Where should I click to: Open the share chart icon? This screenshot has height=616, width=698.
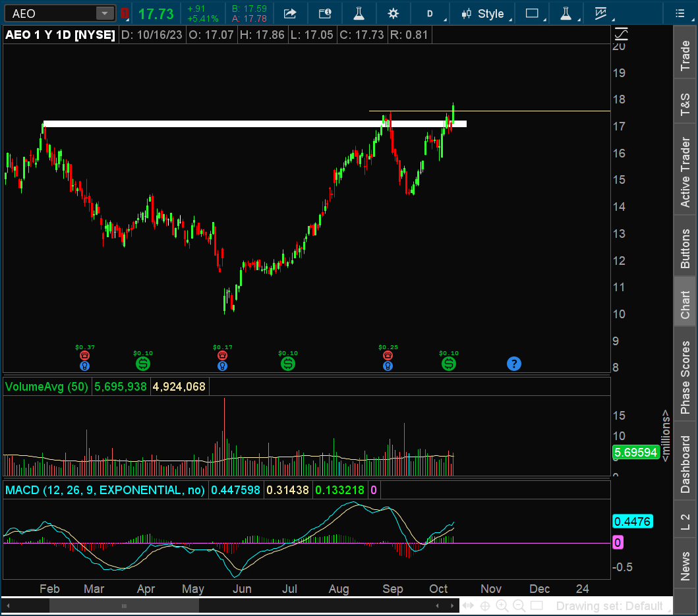click(x=290, y=14)
